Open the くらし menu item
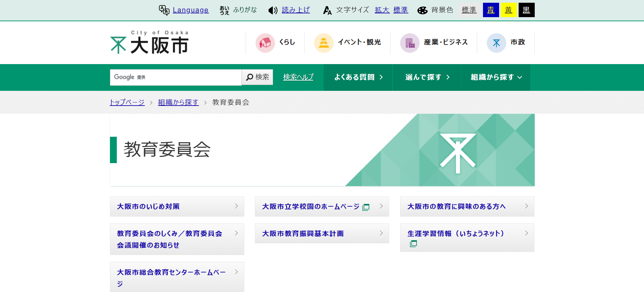Screen dimensions: 644x292 point(287,42)
